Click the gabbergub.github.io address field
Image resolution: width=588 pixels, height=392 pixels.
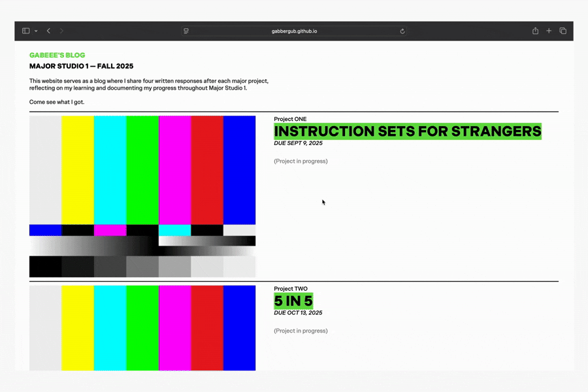tap(294, 31)
